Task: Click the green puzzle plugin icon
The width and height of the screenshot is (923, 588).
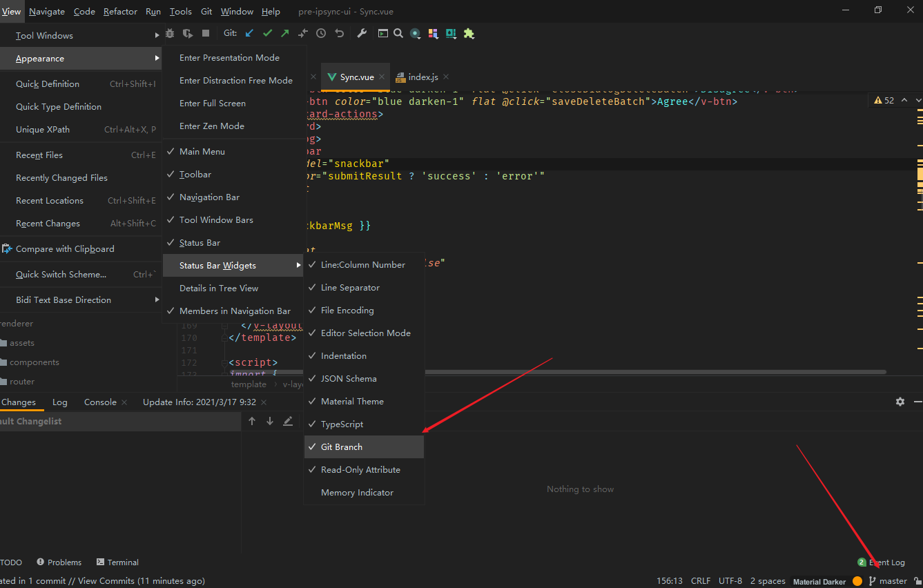Action: pos(469,33)
